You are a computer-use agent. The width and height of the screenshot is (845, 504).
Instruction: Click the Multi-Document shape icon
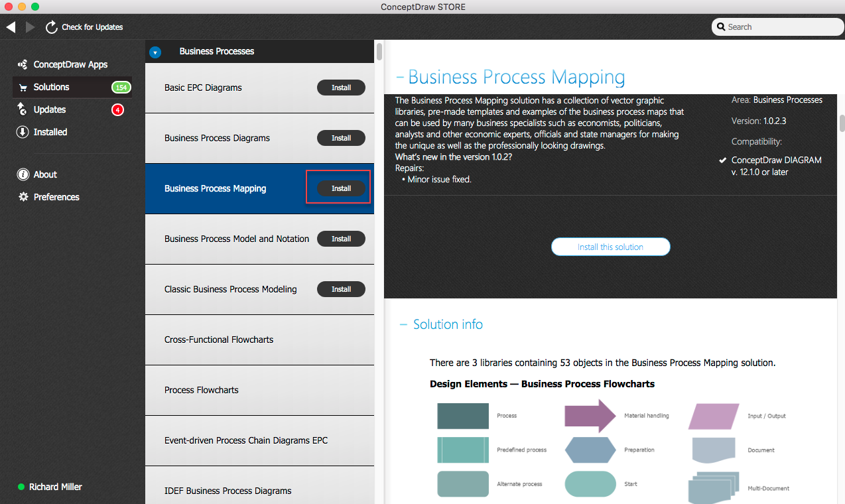tap(714, 488)
